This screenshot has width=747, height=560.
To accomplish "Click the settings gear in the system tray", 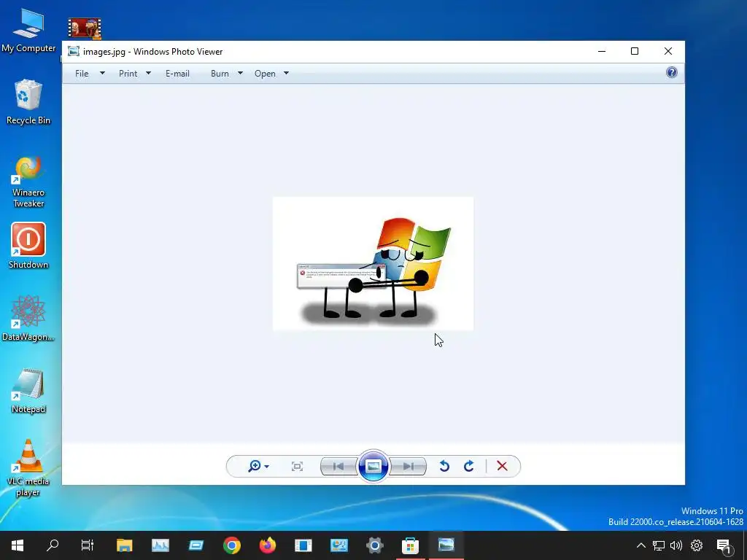I will pyautogui.click(x=697, y=545).
